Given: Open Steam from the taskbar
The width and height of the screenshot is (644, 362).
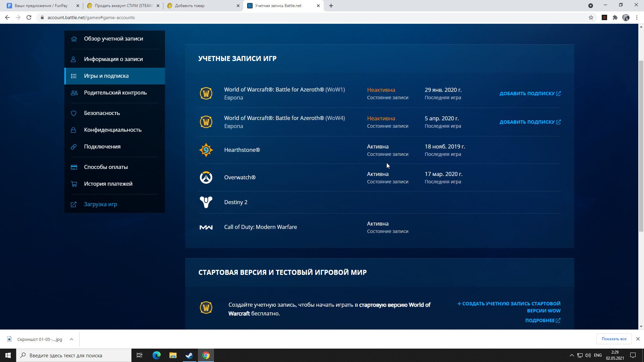Looking at the screenshot, I should [x=189, y=355].
